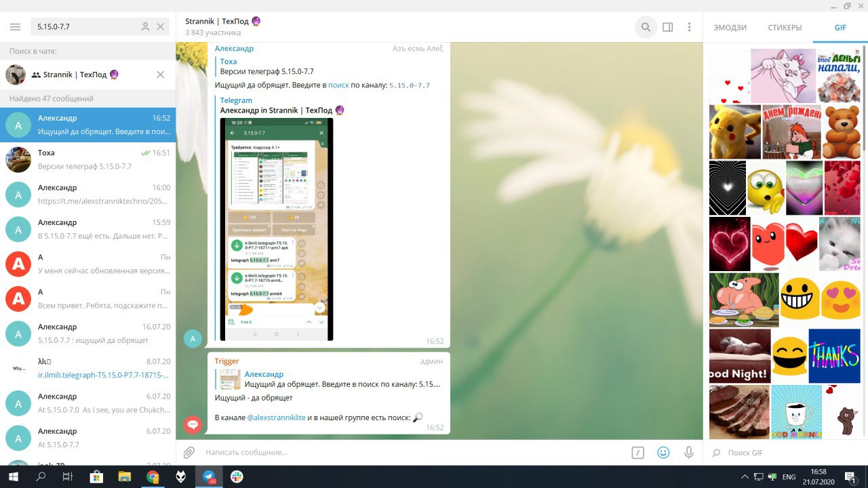
Task: Open Chrome from taskbar
Action: pyautogui.click(x=153, y=477)
